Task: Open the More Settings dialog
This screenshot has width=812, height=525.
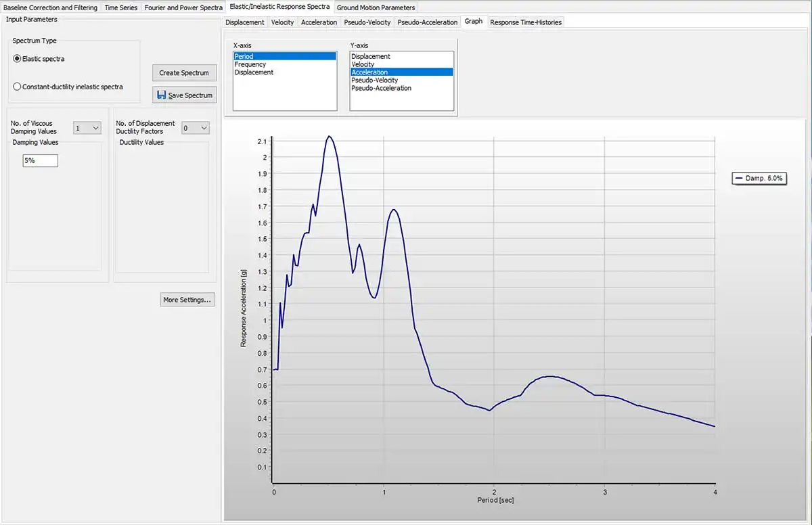Action: [187, 300]
